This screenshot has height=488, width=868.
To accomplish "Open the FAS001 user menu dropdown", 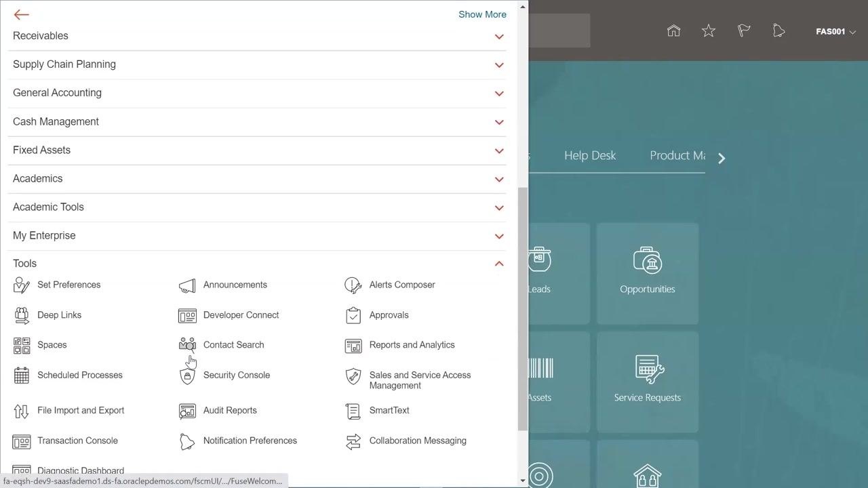I will (x=835, y=31).
